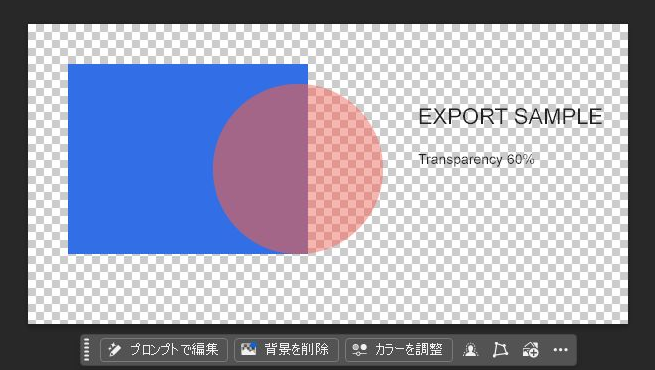Click the EXPORT SAMPLE text on canvas
Screen dimensions: 655x370
(x=510, y=117)
